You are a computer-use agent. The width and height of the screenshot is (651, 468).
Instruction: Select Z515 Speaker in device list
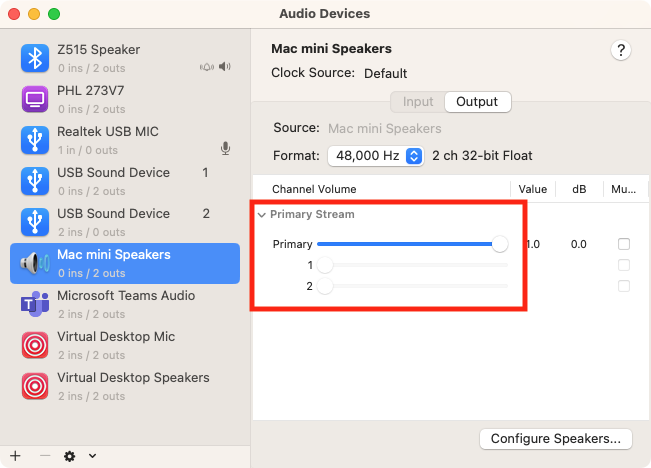[x=125, y=58]
